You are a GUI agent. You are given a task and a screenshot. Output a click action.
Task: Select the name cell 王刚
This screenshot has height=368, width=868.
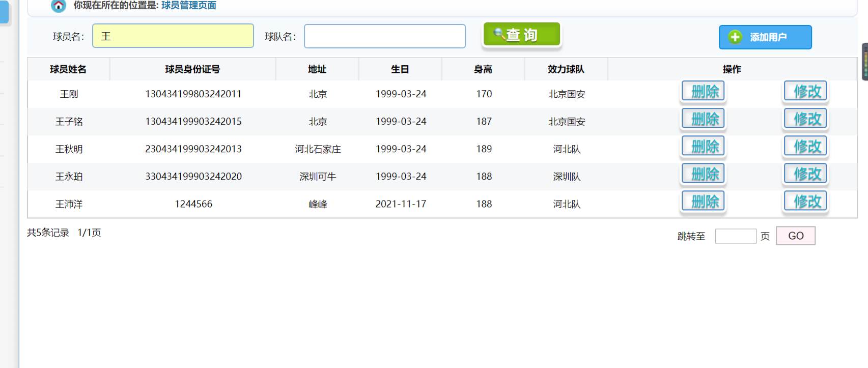click(69, 94)
